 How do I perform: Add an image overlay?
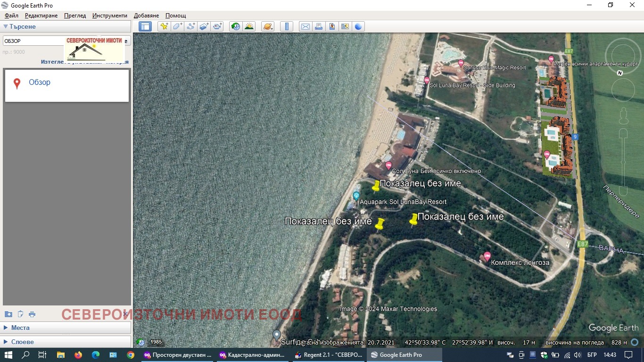204,26
